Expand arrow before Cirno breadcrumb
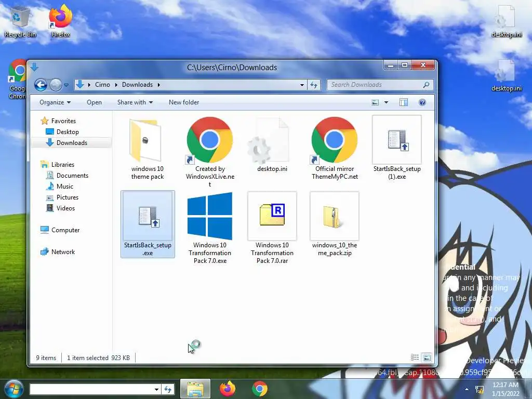 (x=89, y=85)
